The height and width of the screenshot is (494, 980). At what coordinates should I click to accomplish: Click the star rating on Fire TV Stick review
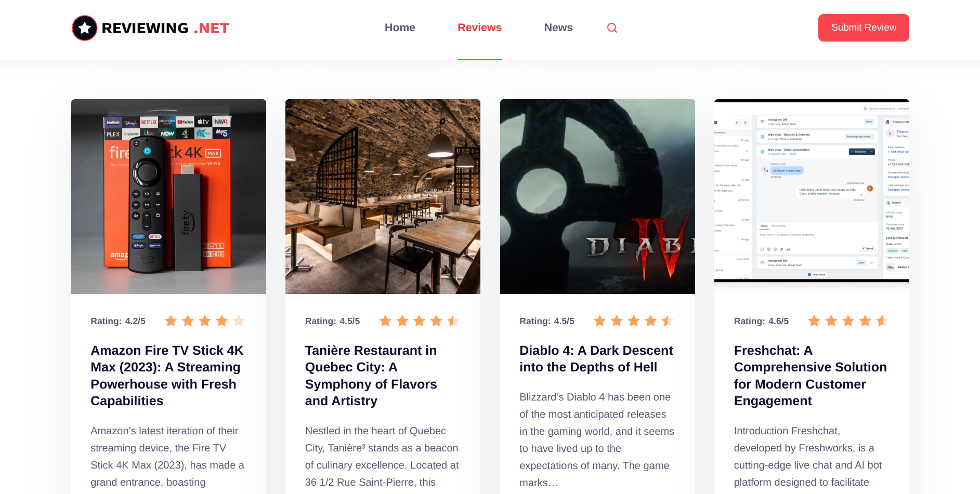[x=204, y=321]
